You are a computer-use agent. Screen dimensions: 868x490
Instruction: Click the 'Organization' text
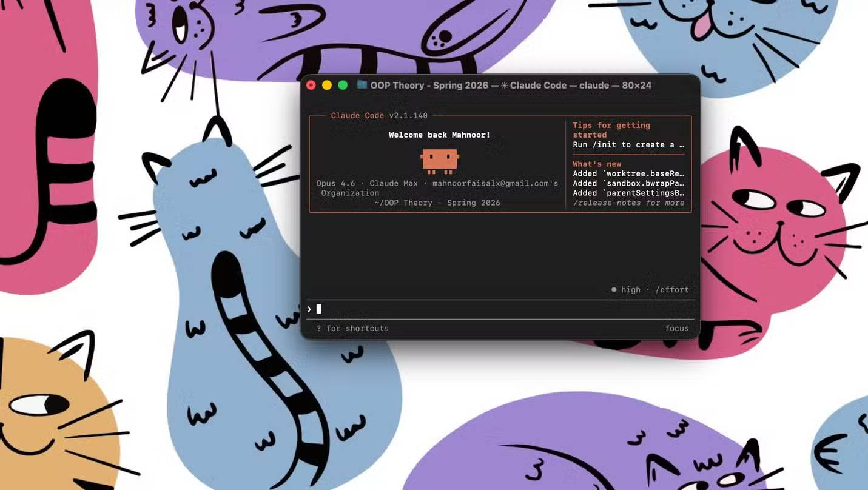(350, 193)
